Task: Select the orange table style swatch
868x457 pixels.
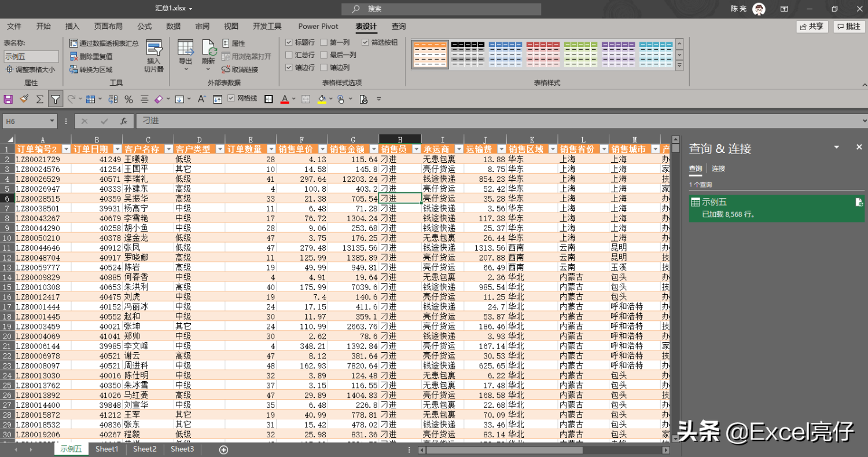Action: click(430, 54)
